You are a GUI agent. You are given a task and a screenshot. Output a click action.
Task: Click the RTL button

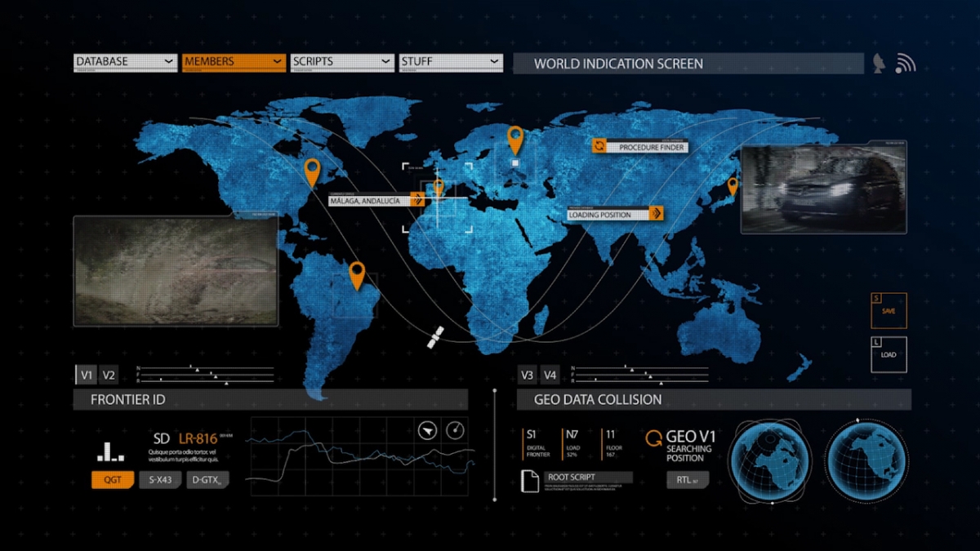coord(688,480)
